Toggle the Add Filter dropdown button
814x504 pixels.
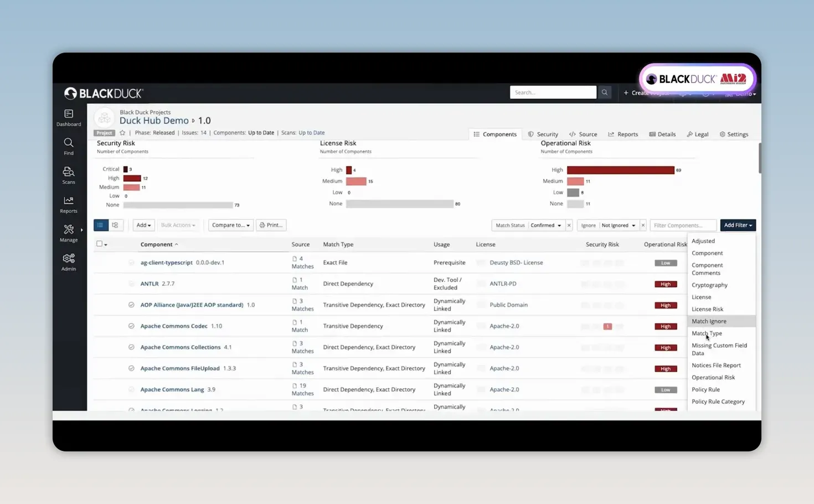coord(738,225)
